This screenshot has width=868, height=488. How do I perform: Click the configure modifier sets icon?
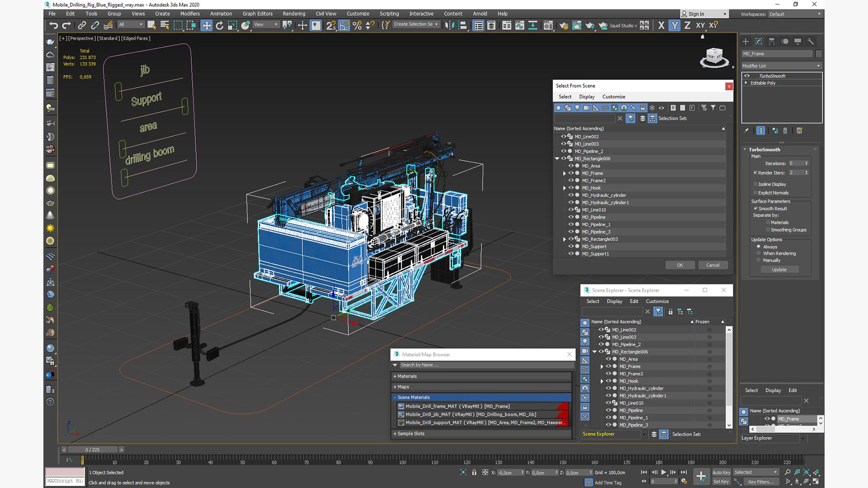(x=799, y=131)
